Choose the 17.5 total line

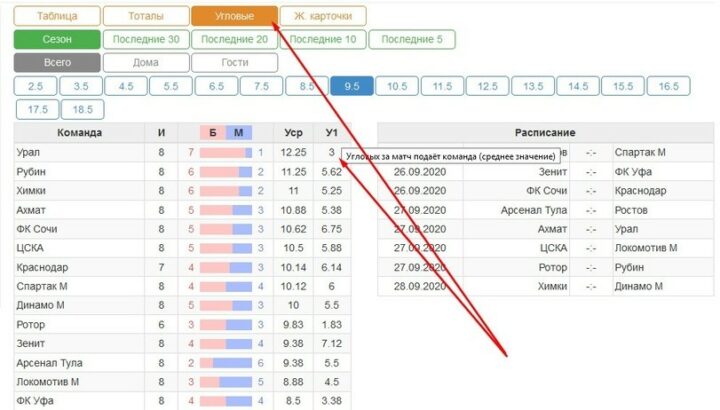(x=37, y=110)
